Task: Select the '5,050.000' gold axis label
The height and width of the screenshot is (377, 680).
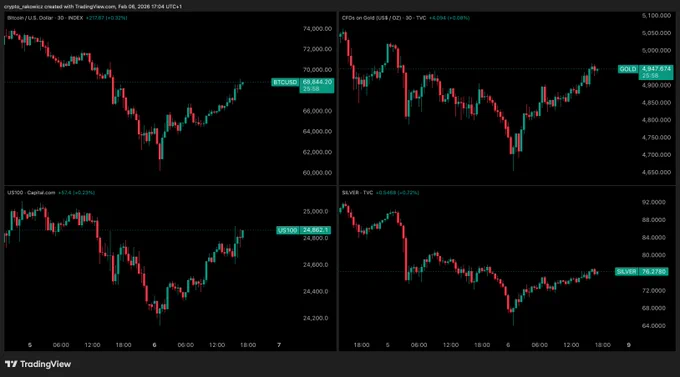Action: [x=656, y=33]
